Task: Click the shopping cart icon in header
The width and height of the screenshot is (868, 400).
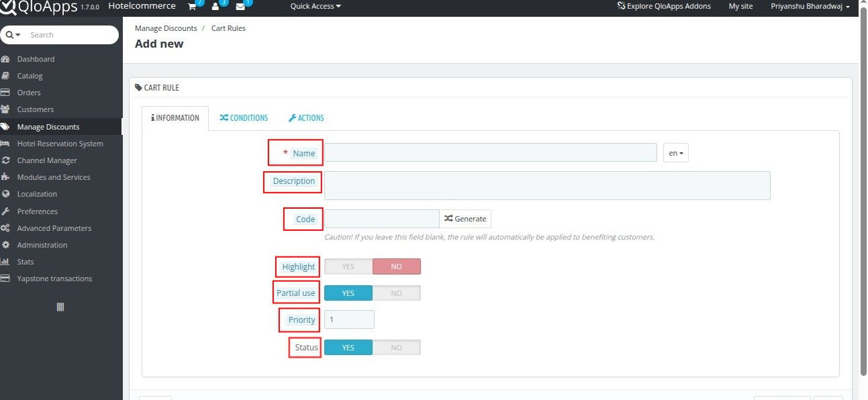Action: 193,6
